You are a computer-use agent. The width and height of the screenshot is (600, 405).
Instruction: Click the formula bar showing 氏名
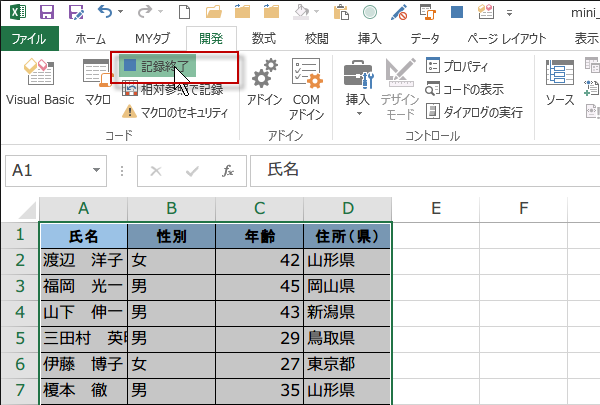(425, 170)
